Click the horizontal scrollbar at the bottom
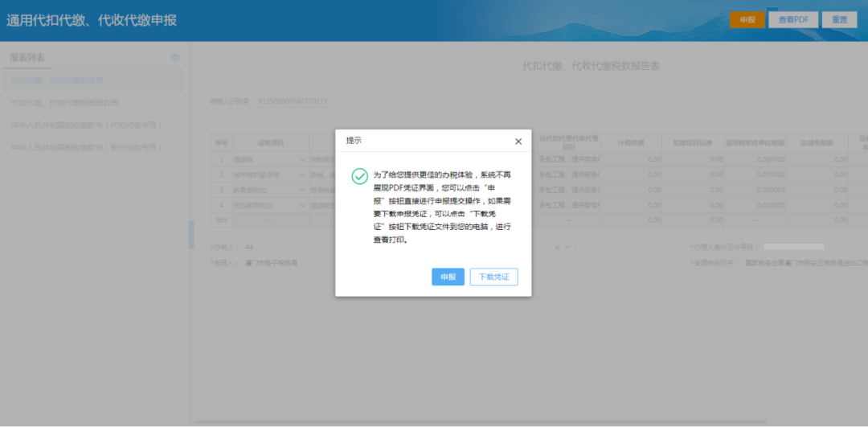 coord(481,422)
